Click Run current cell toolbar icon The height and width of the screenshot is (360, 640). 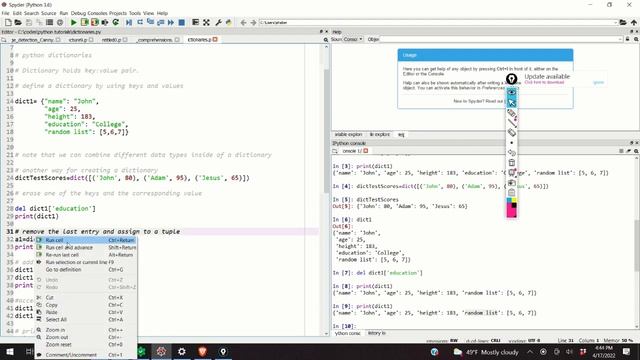point(84,22)
